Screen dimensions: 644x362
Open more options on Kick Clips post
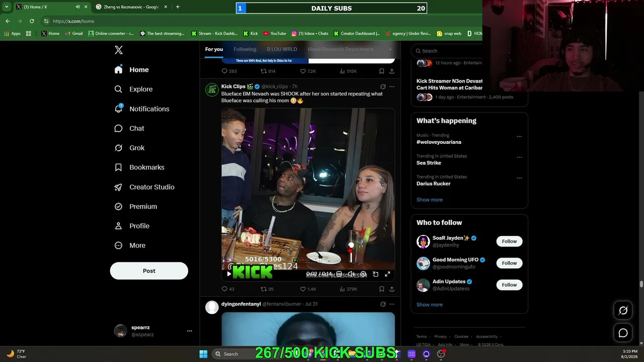392,86
